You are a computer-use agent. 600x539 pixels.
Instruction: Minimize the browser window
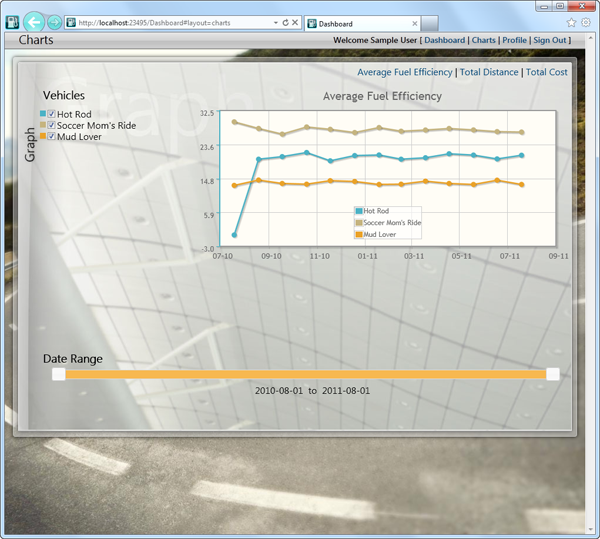point(545,6)
